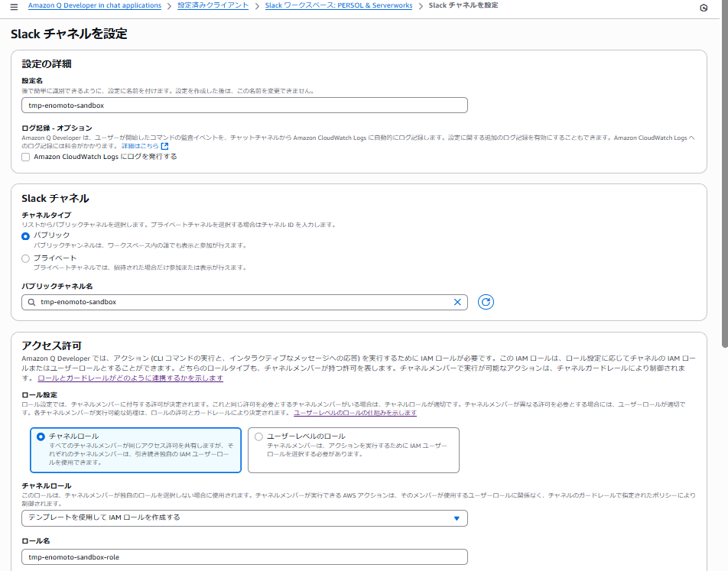Select the パブリック channel type
Viewport: 728px width, 571px height.
[25, 236]
